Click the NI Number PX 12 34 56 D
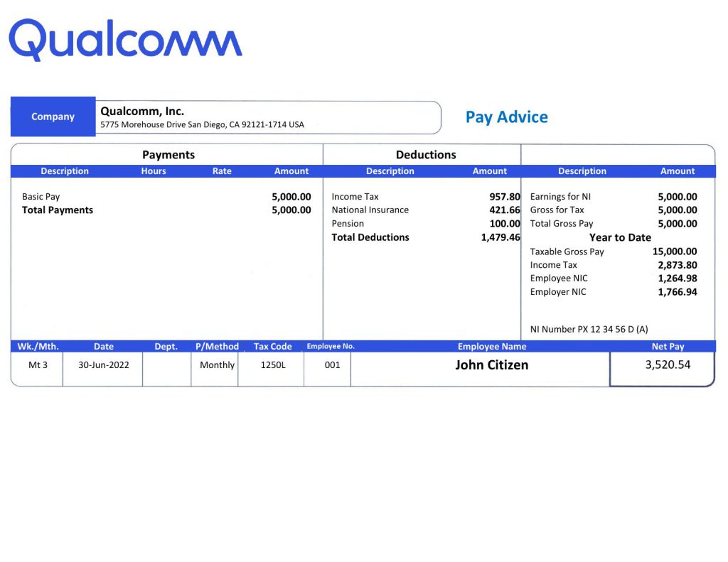728x562 pixels. click(589, 330)
